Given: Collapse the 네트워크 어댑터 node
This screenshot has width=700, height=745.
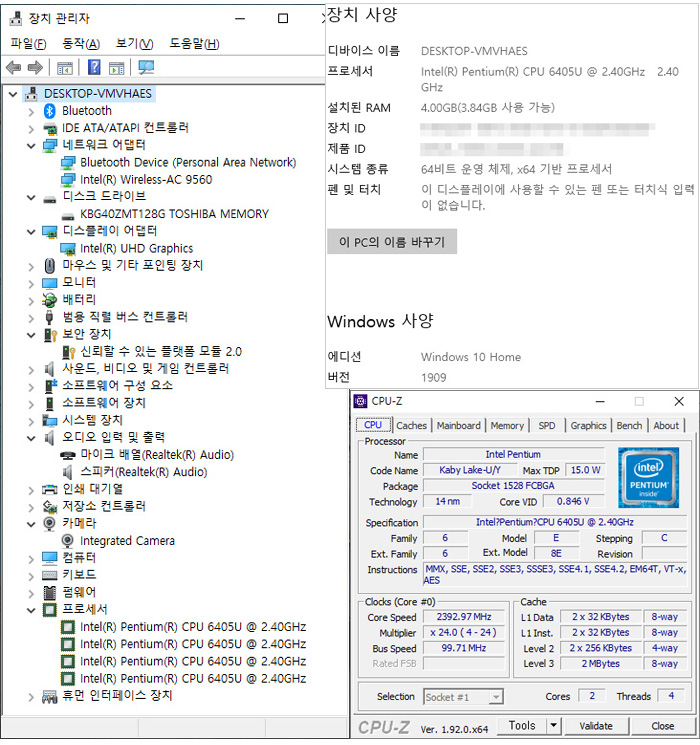Looking at the screenshot, I should (x=31, y=146).
